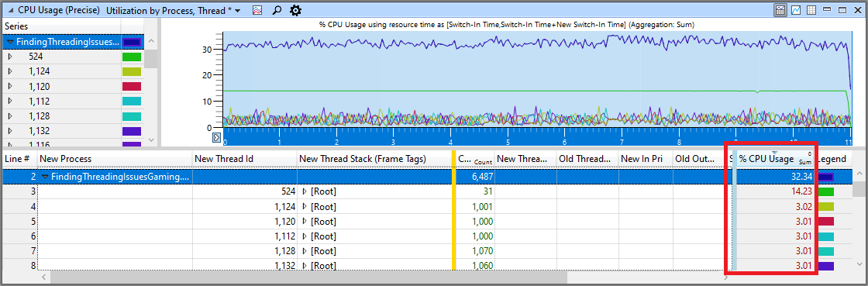Collapse FindingThreadingIssues entry in Series list
The height and width of the screenshot is (286, 868).
[10, 42]
